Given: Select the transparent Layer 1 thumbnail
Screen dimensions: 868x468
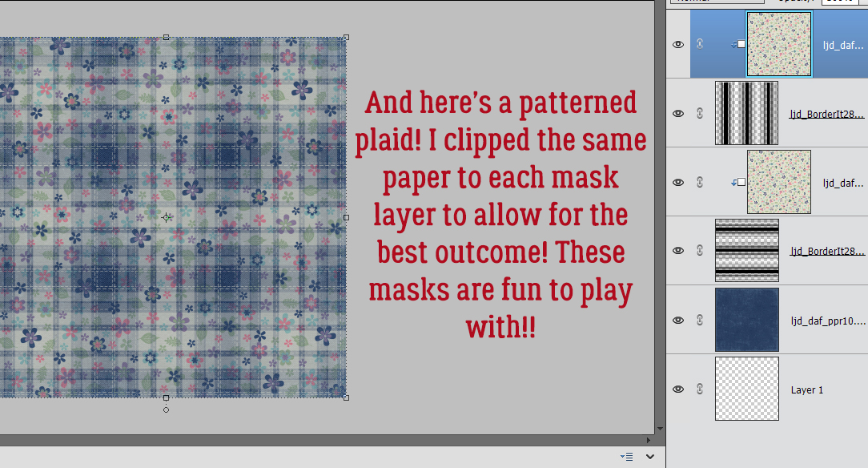Looking at the screenshot, I should click(x=747, y=389).
